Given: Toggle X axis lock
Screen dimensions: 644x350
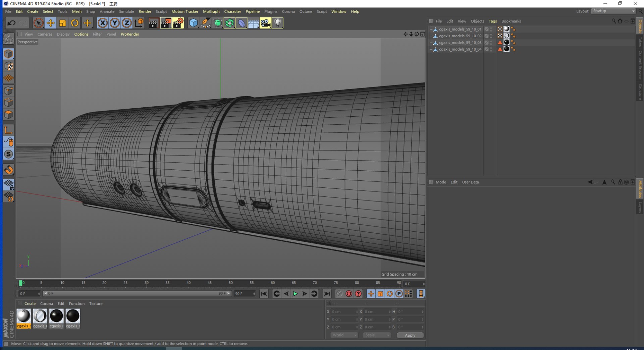Looking at the screenshot, I should coord(103,23).
